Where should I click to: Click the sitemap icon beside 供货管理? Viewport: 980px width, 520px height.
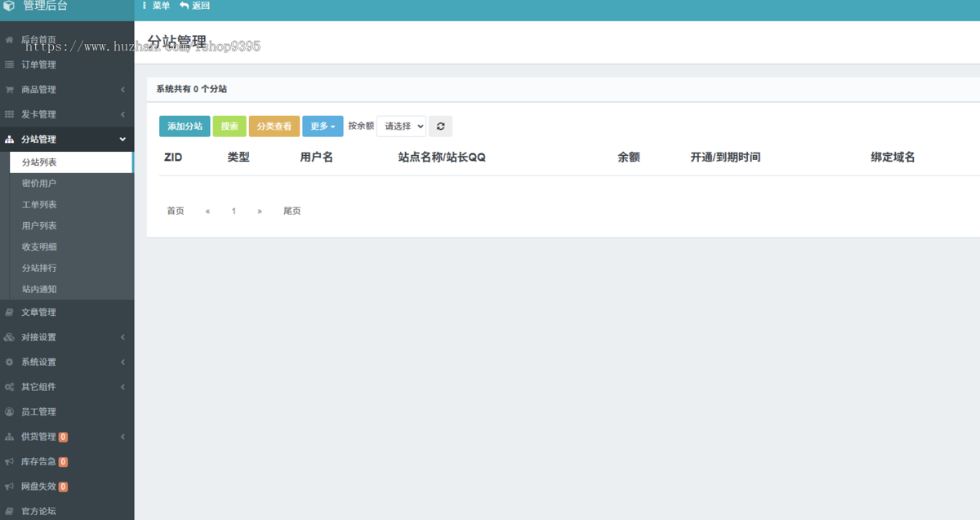click(9, 437)
